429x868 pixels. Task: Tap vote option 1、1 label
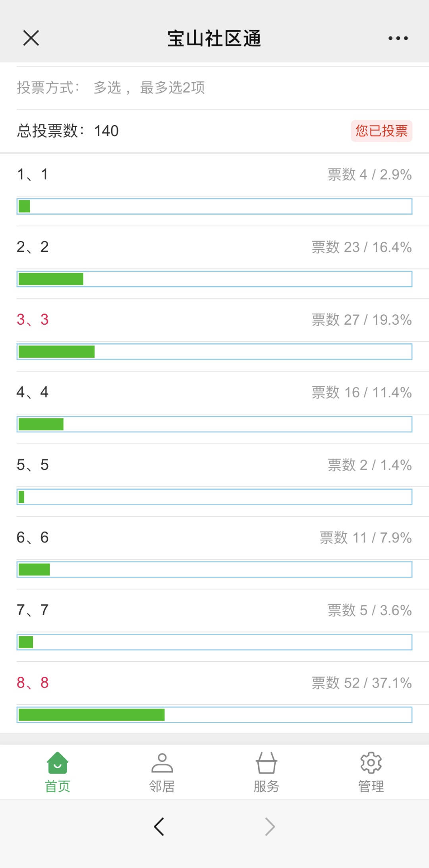[x=33, y=174]
